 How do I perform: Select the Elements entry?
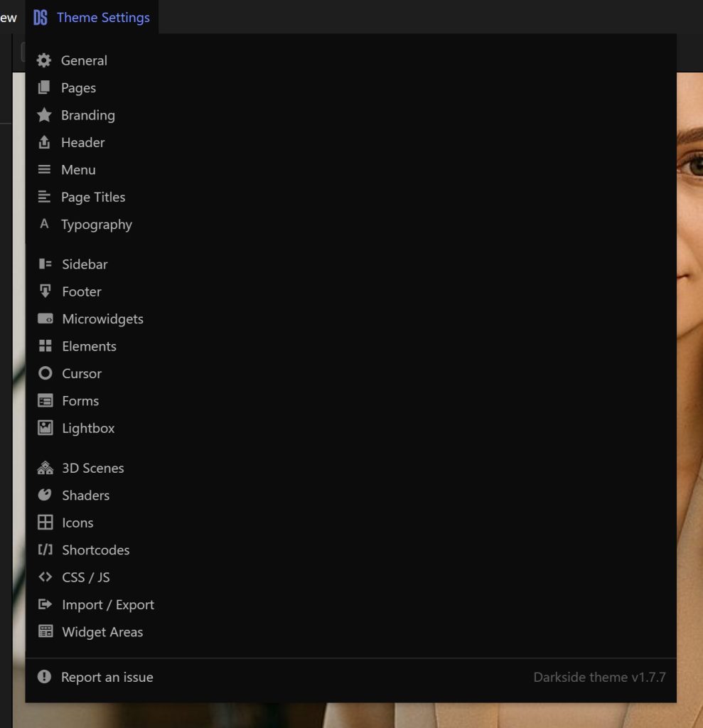pyautogui.click(x=89, y=346)
